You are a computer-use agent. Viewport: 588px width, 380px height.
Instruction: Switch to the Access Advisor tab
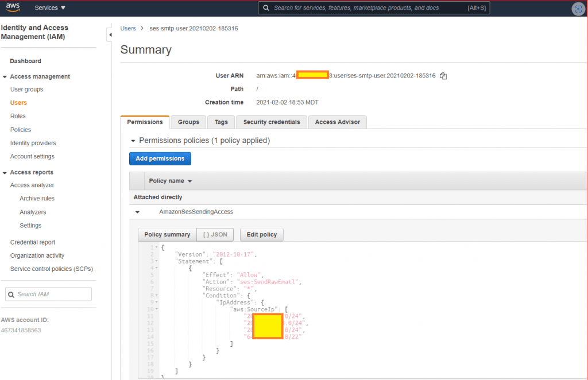coord(337,122)
